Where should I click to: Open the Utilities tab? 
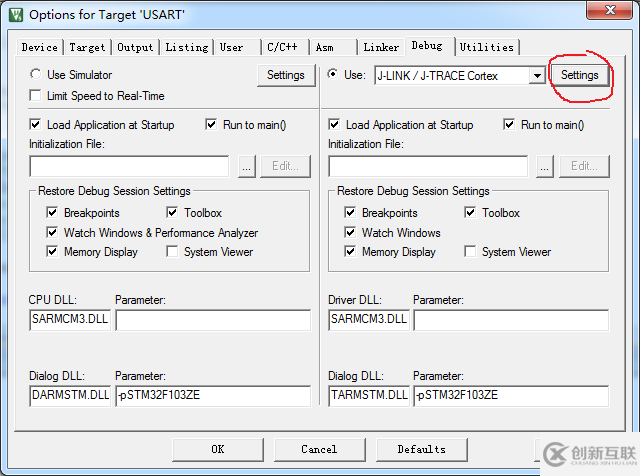[x=487, y=47]
